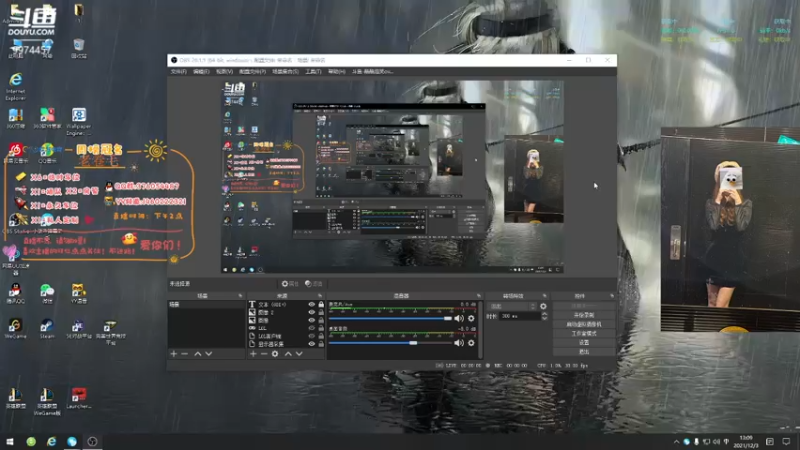Open Steam desktop shortcut
This screenshot has height=450, width=800.
pyautogui.click(x=47, y=329)
